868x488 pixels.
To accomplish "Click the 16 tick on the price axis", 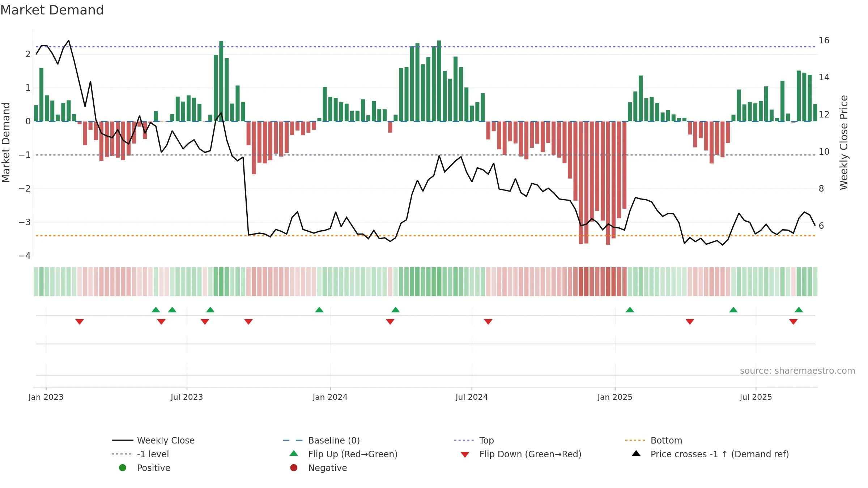I will point(824,40).
